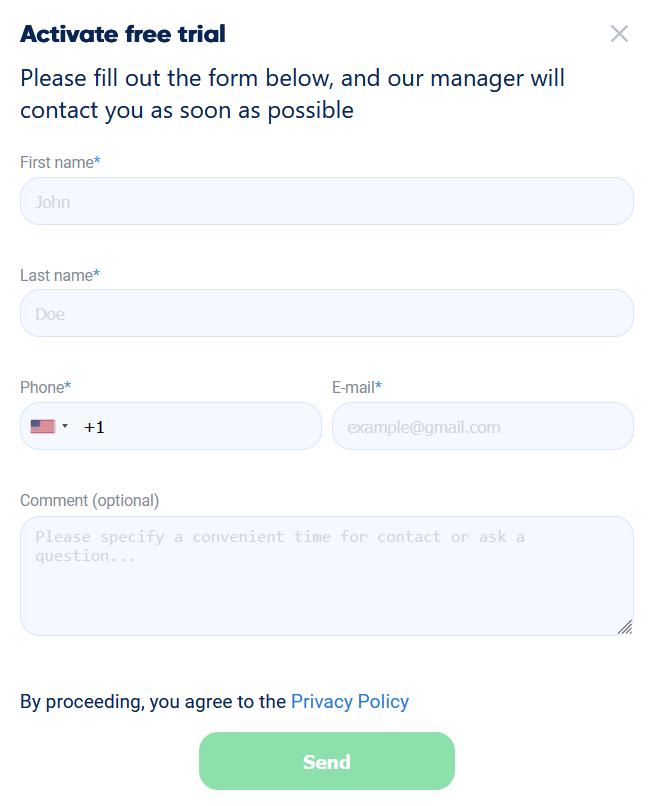The image size is (652, 806).
Task: Click the 'Please fill out the form' subtitle
Action: coord(292,95)
